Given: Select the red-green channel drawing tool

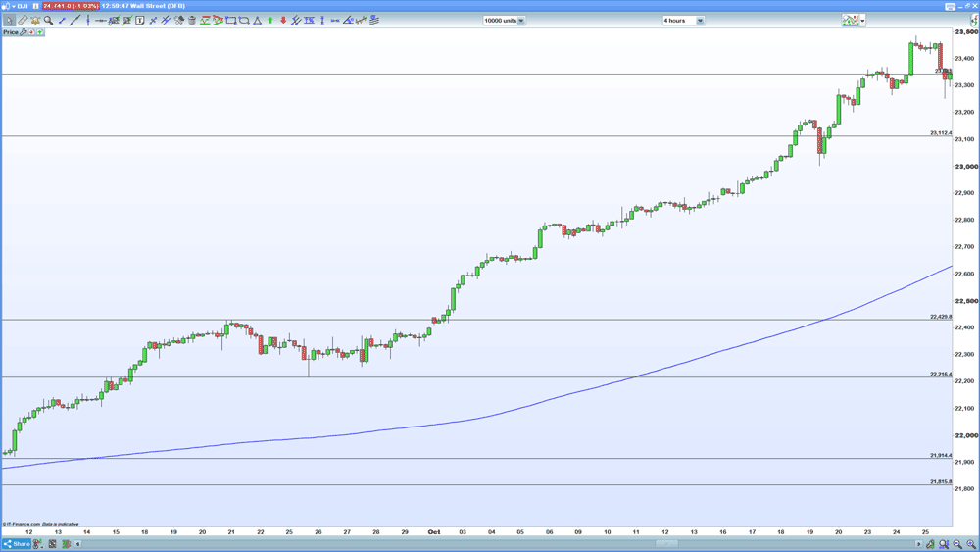Looking at the screenshot, I should (205, 20).
